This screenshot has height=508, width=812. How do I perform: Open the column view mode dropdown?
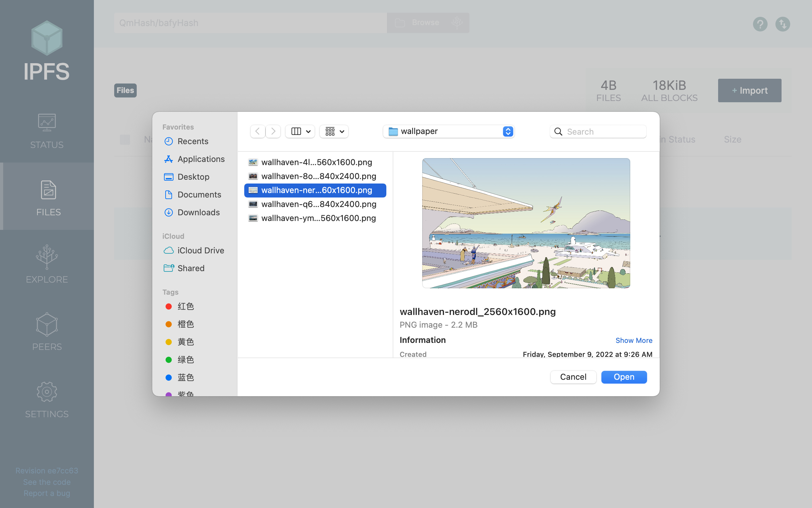300,131
